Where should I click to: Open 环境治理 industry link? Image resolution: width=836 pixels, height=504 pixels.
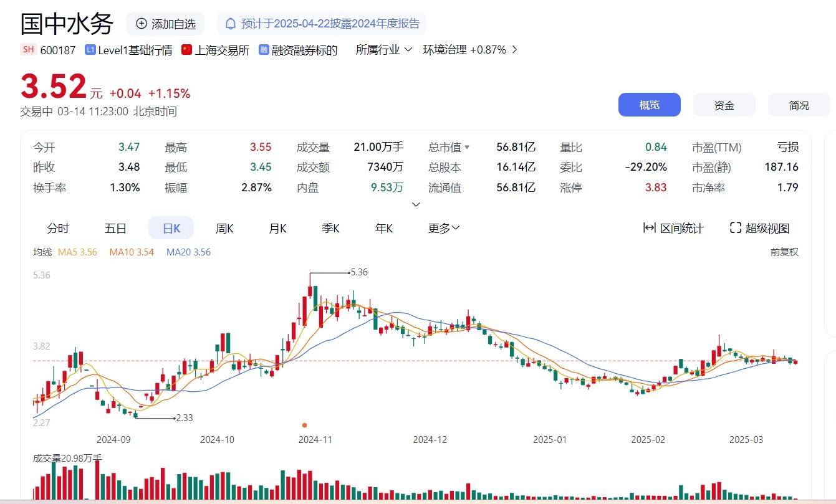pyautogui.click(x=470, y=50)
